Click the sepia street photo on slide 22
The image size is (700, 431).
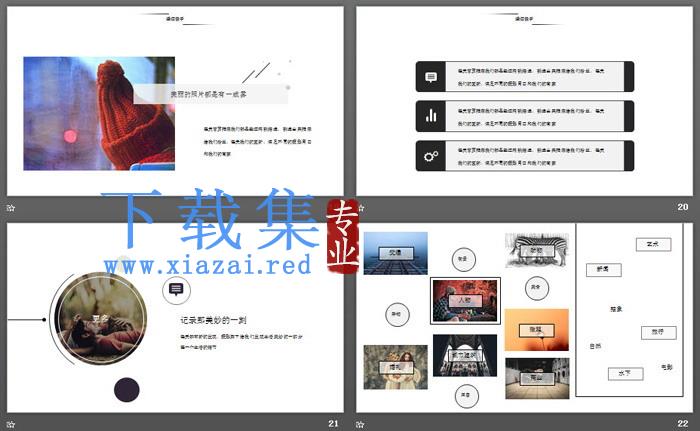point(537,378)
